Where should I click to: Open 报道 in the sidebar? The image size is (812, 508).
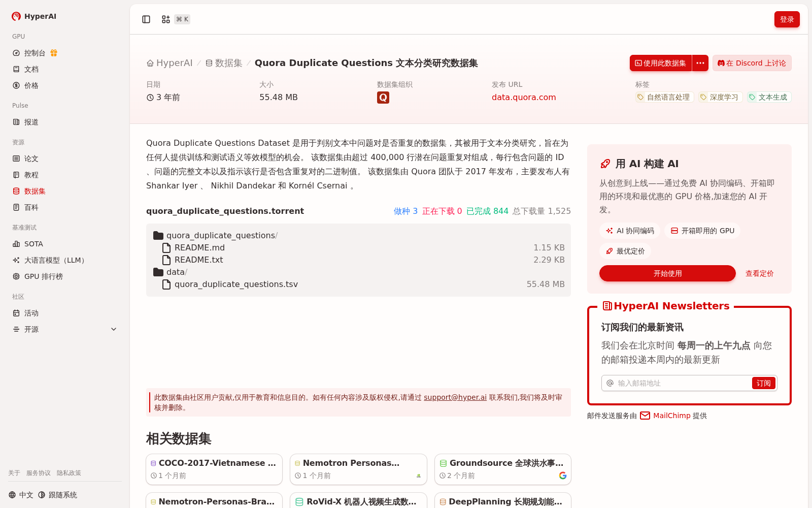65,122
